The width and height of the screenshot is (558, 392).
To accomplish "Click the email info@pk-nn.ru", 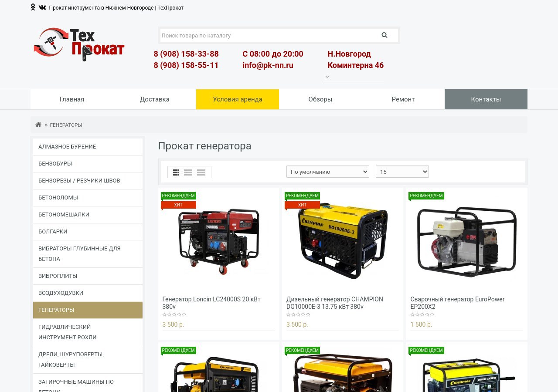I will [x=268, y=65].
